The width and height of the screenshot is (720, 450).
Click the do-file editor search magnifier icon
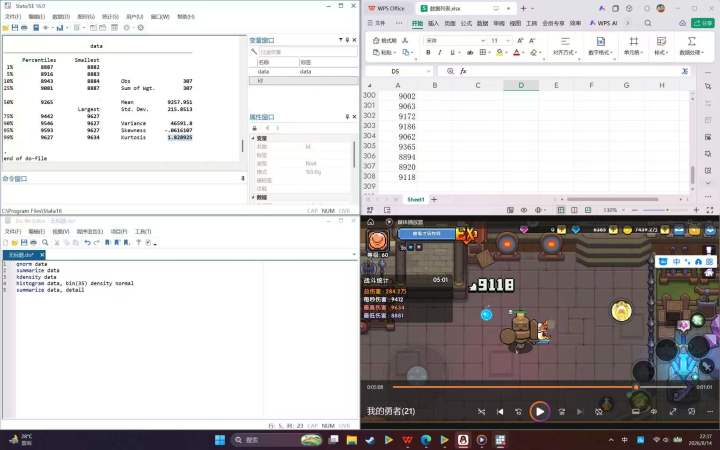pos(45,242)
